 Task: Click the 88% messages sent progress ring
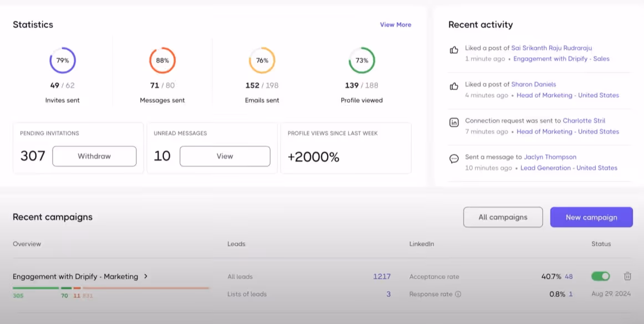[162, 60]
